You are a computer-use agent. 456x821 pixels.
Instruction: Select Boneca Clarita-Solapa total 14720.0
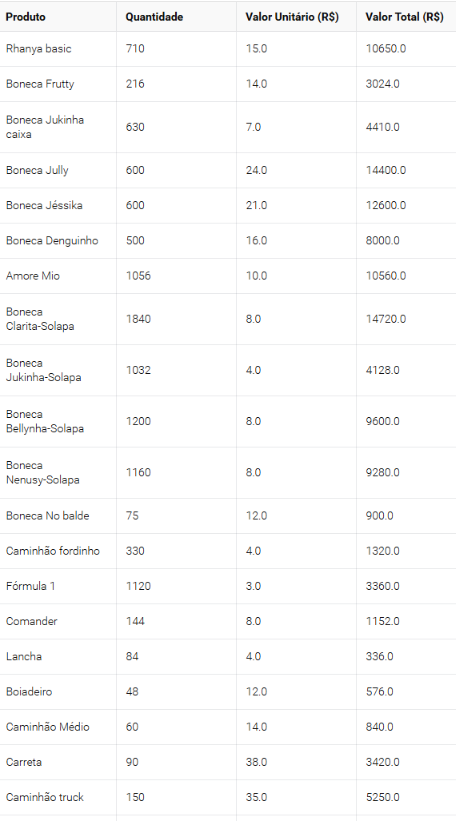(385, 319)
